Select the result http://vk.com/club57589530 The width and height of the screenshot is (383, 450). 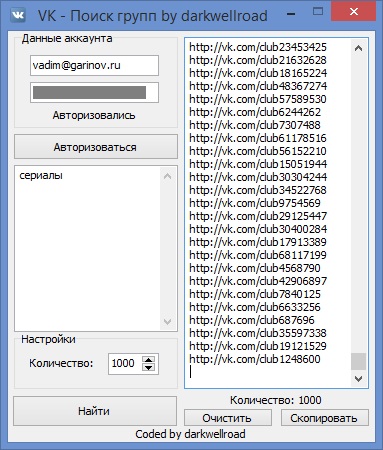click(258, 99)
